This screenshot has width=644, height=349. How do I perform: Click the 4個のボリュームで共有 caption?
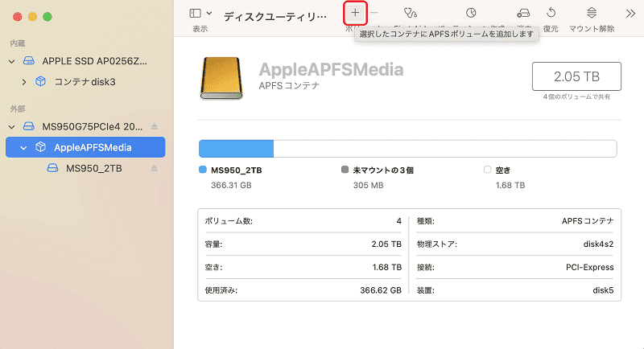tap(576, 96)
